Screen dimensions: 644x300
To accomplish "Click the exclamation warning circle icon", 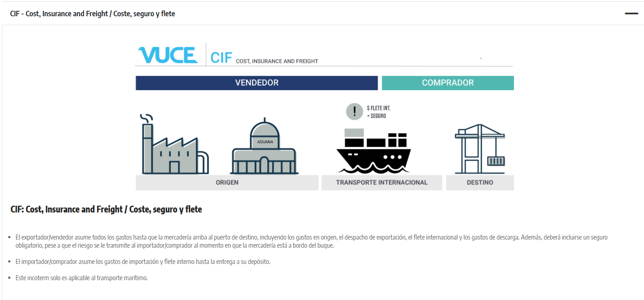I will [x=355, y=111].
